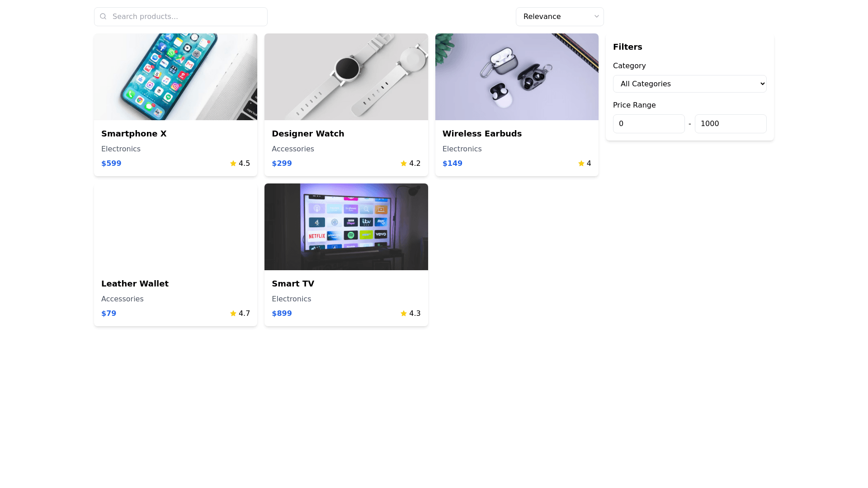
Task: Expand the All Categories filter dropdown
Action: [690, 84]
